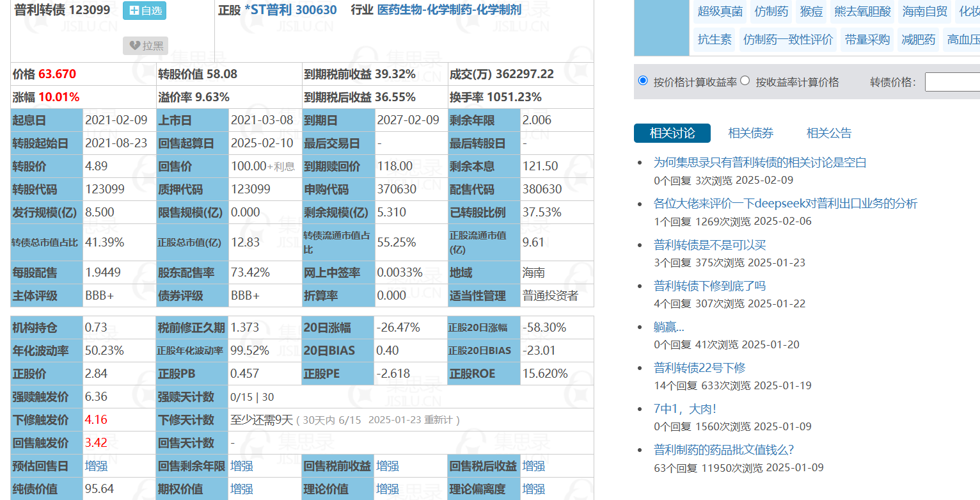Click 增强 link beside 回售剩余年限
The image size is (980, 500).
pyautogui.click(x=242, y=466)
